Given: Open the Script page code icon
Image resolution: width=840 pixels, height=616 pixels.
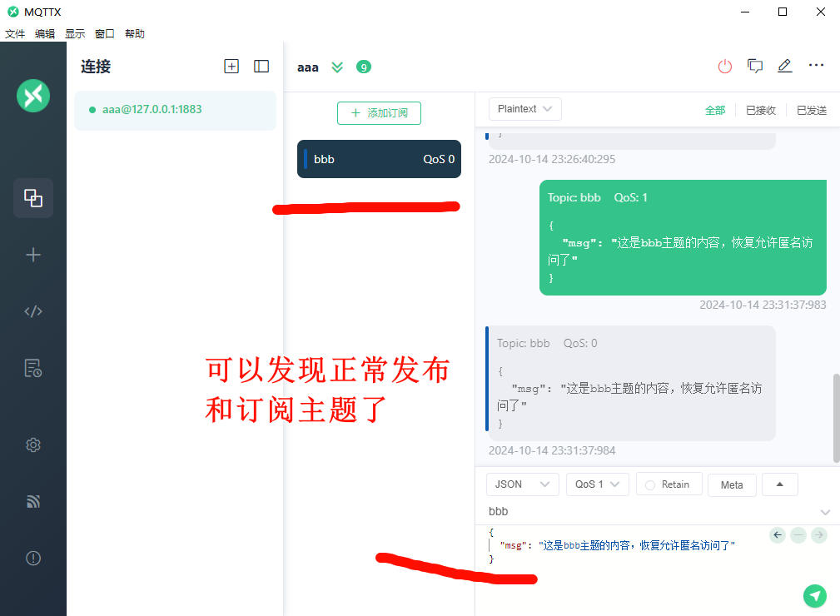Looking at the screenshot, I should tap(33, 311).
